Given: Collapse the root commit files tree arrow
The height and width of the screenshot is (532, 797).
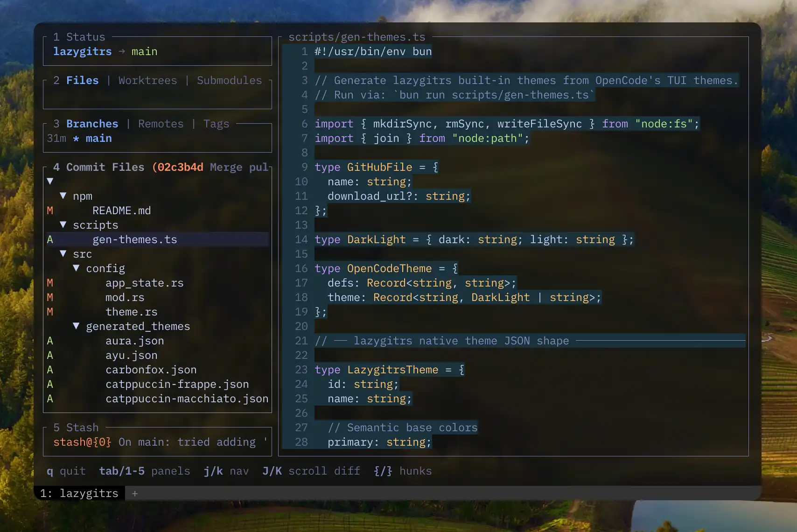Looking at the screenshot, I should (x=50, y=181).
